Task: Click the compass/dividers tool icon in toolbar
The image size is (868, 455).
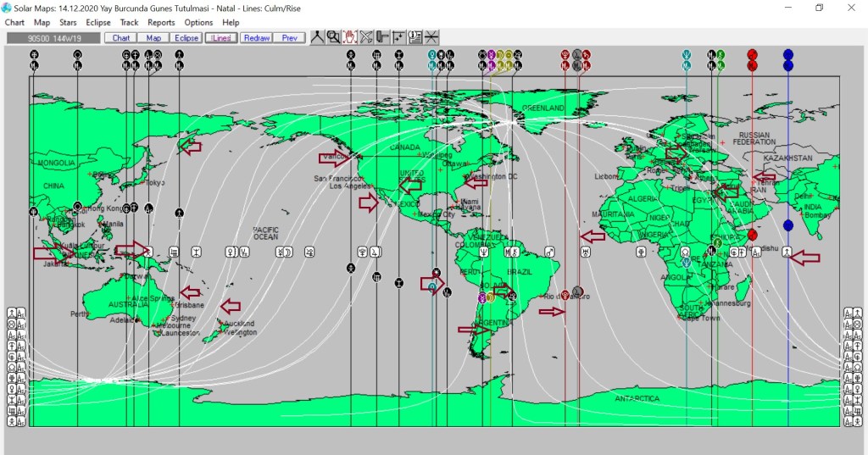Action: [317, 37]
